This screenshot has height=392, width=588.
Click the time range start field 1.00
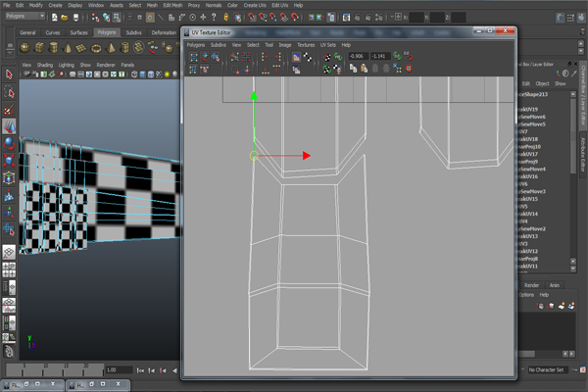(119, 369)
